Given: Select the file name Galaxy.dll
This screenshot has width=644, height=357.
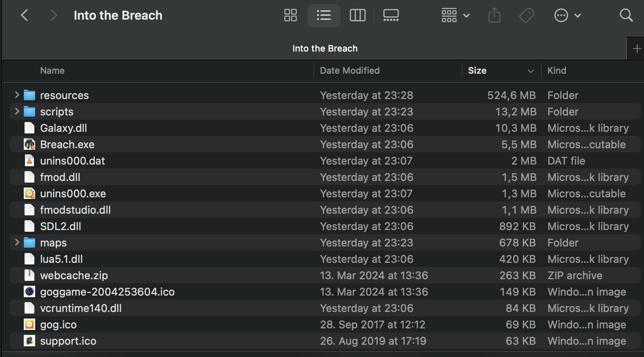Looking at the screenshot, I should pyautogui.click(x=63, y=128).
